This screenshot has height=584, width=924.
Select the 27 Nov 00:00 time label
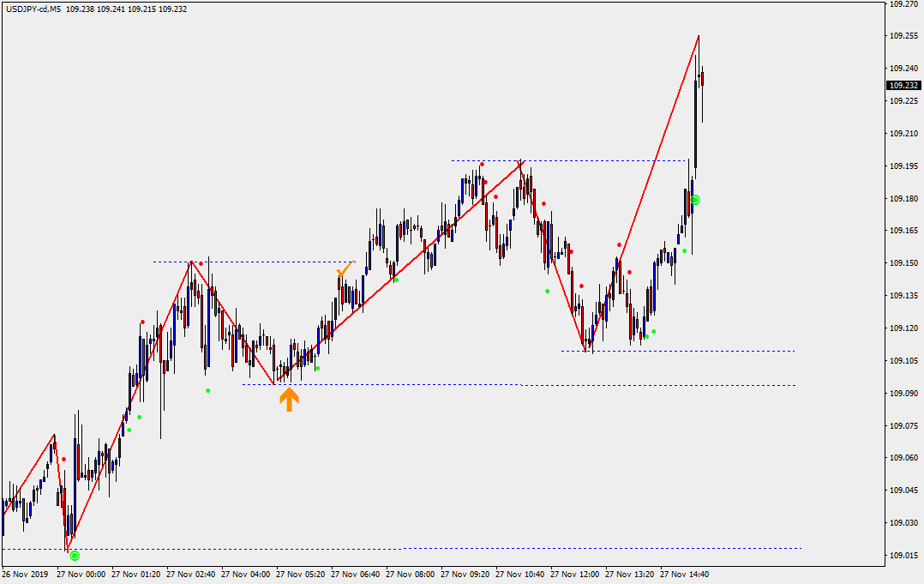click(81, 575)
